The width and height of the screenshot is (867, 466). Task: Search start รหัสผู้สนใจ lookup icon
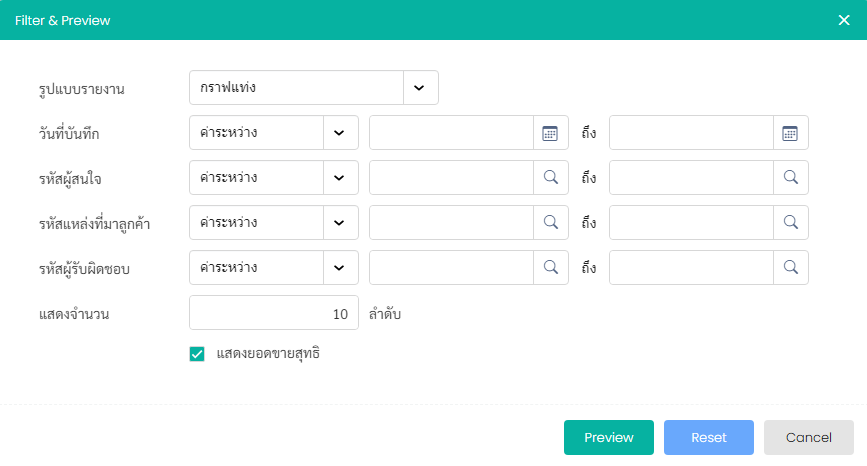click(551, 177)
